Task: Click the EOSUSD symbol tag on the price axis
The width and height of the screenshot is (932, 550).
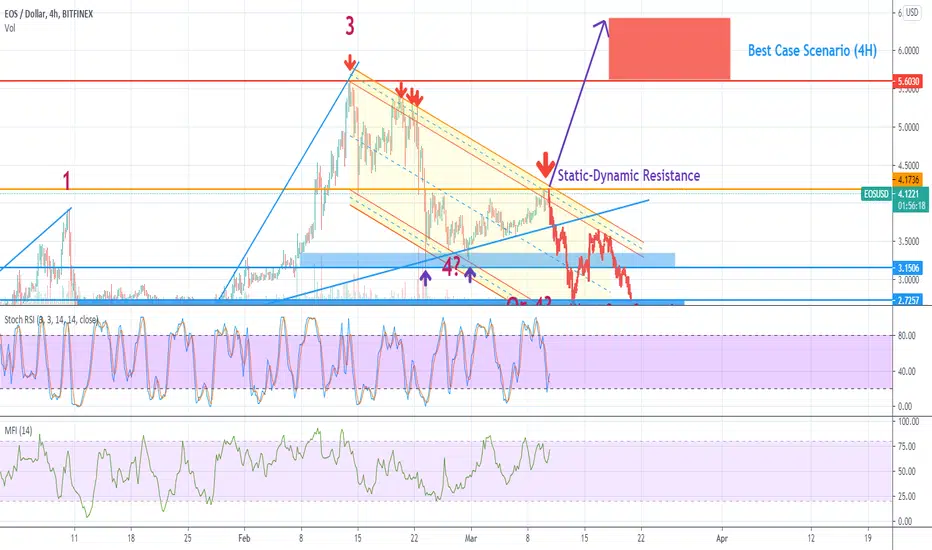Action: point(876,194)
